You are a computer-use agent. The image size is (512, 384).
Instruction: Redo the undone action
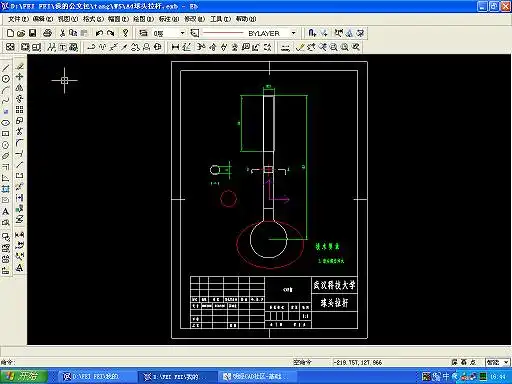click(111, 33)
